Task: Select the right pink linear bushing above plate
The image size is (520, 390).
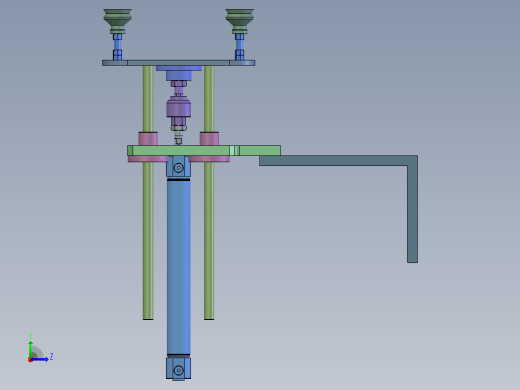Action: coord(209,139)
